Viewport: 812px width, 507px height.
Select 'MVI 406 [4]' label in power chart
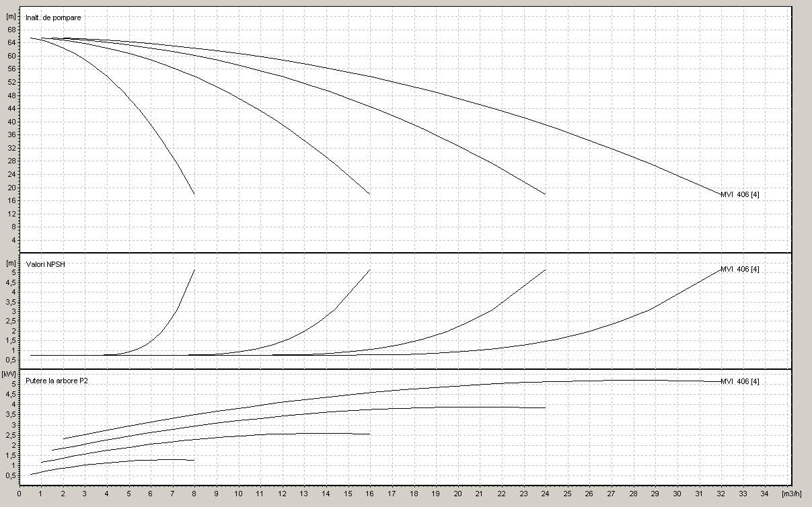(739, 381)
